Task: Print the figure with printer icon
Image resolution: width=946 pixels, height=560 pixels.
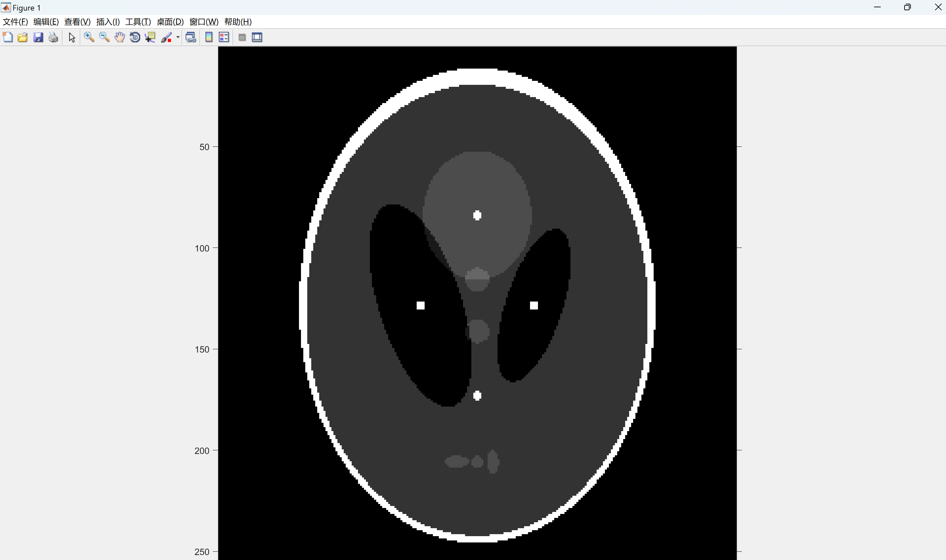Action: tap(53, 37)
